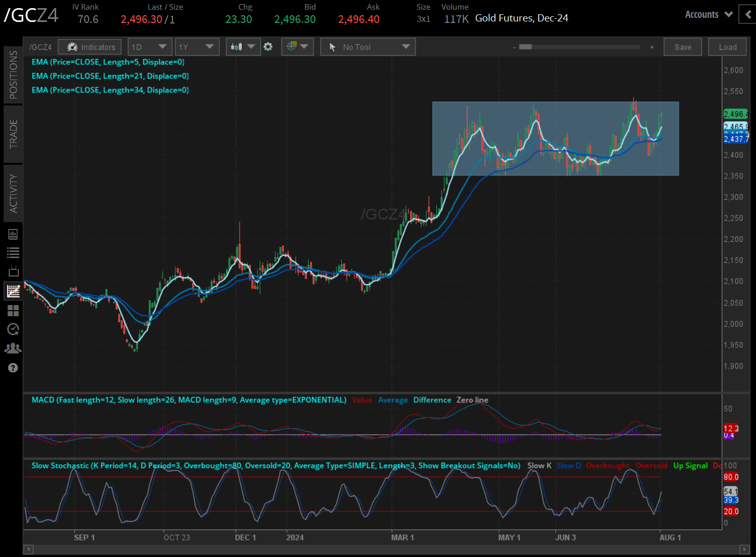
Task: Toggle the MACD Average plot visibility
Action: (x=393, y=400)
